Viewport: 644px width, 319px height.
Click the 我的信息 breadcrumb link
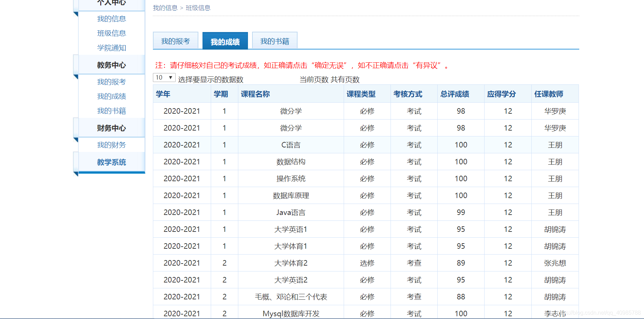point(165,8)
